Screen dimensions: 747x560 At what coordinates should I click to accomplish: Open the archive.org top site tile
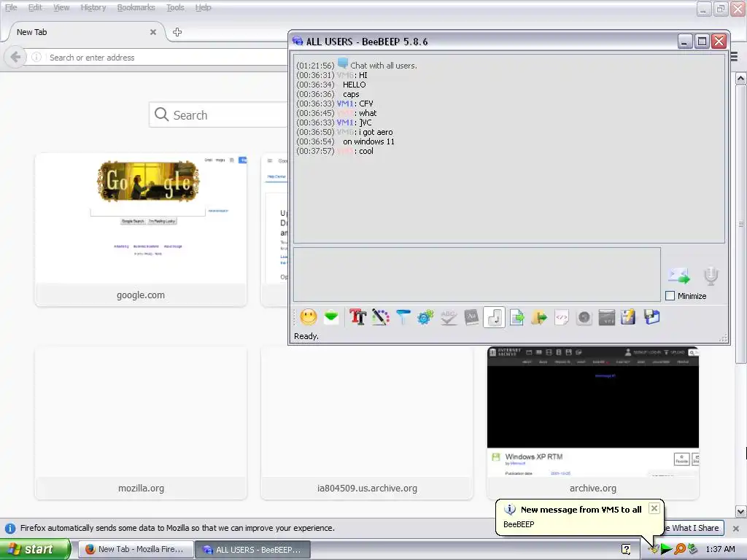592,424
